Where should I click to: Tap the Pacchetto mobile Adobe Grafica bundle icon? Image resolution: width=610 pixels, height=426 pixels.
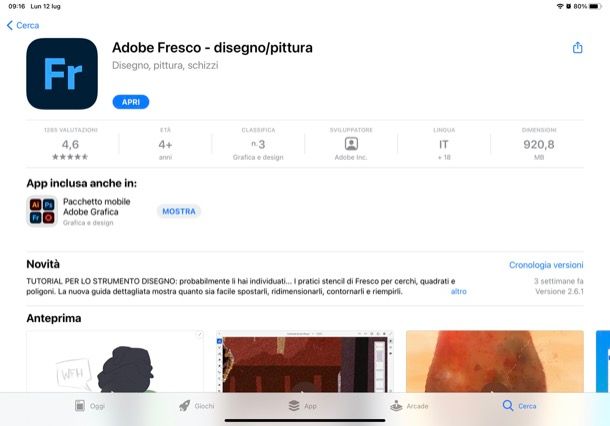42,211
